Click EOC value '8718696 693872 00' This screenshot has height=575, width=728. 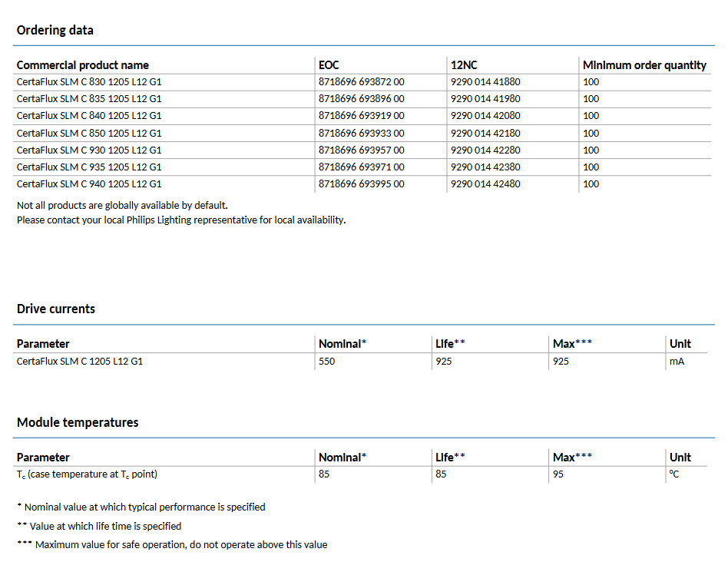tap(361, 82)
